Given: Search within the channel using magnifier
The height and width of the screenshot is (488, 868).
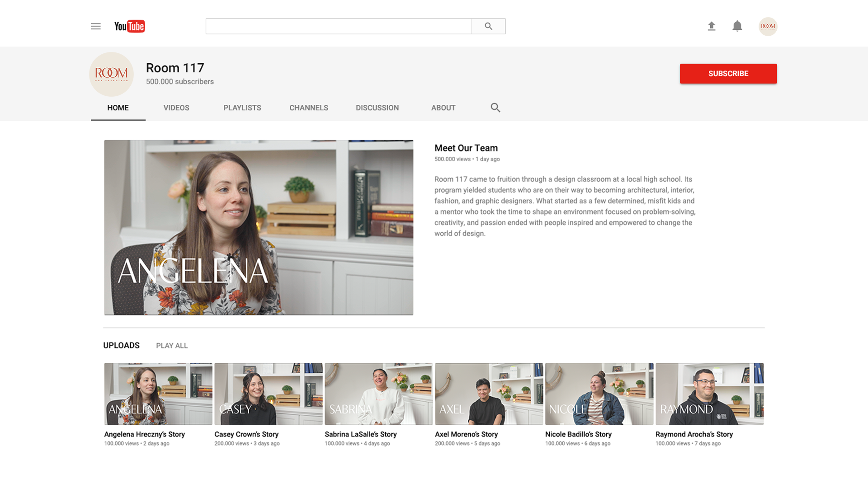Looking at the screenshot, I should tap(495, 108).
